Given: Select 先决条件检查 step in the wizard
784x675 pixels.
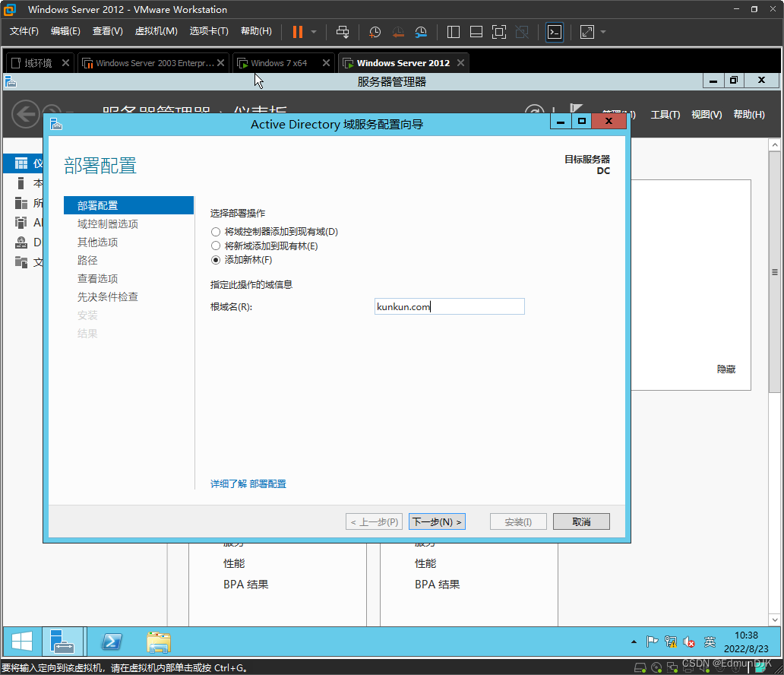Looking at the screenshot, I should click(108, 296).
